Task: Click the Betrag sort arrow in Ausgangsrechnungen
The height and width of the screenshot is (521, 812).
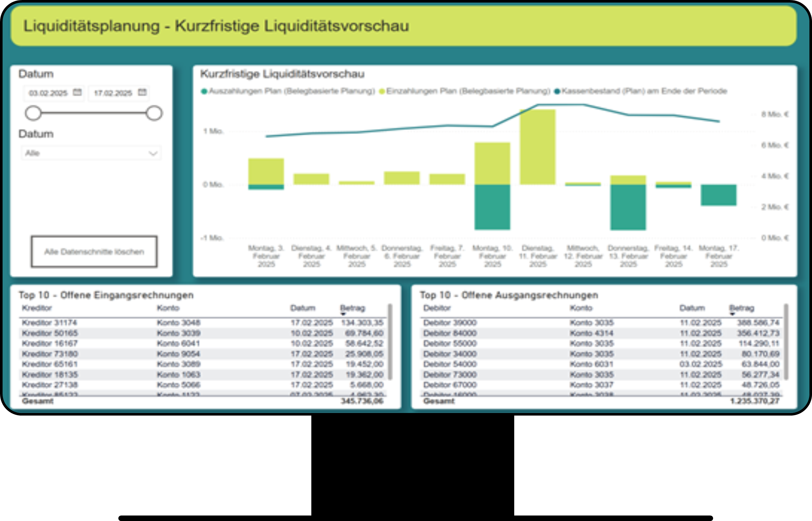Action: click(732, 314)
